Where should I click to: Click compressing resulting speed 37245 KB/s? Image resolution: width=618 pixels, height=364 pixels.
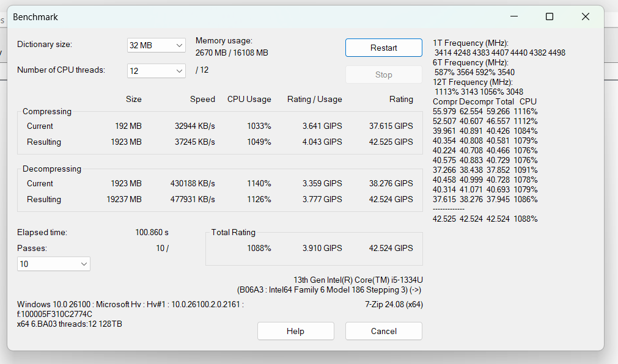(195, 142)
